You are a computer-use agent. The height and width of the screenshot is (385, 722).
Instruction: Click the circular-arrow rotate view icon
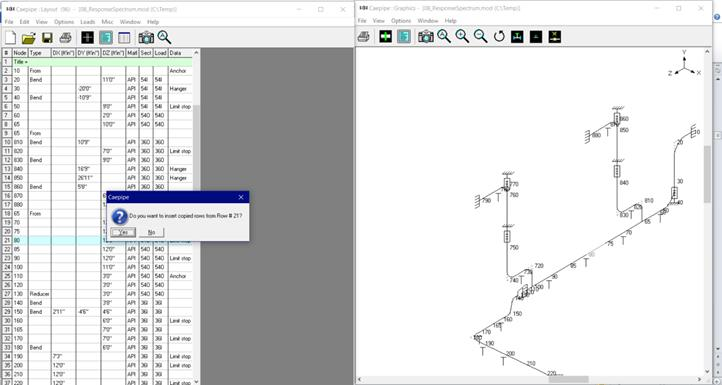click(x=499, y=36)
